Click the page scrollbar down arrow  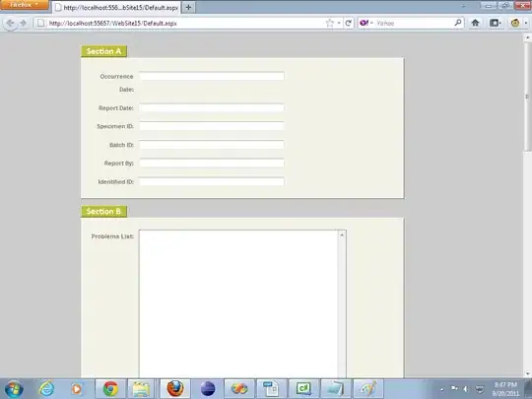pos(528,373)
